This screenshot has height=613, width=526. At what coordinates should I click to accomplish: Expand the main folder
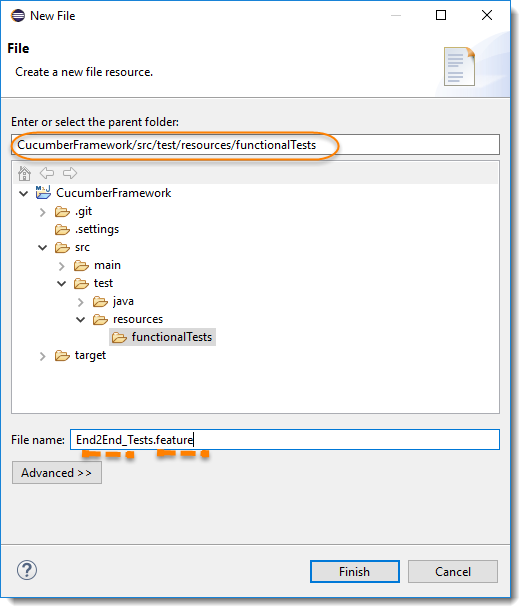pos(61,266)
